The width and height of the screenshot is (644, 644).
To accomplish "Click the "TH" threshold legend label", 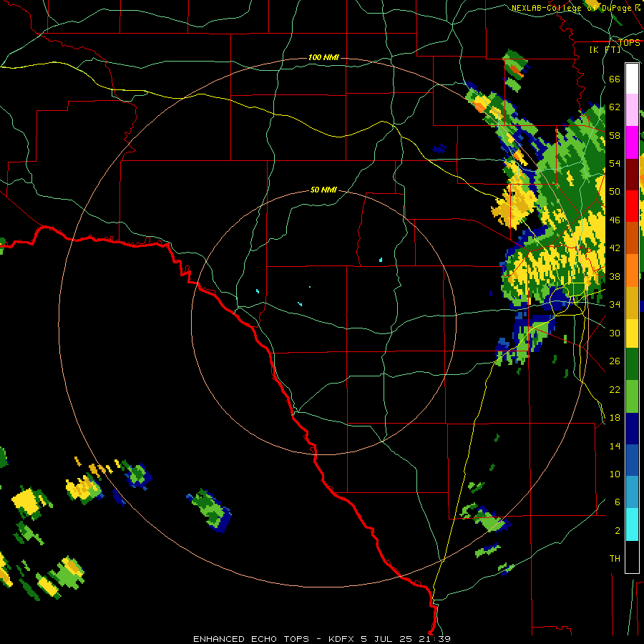I will tap(615, 559).
